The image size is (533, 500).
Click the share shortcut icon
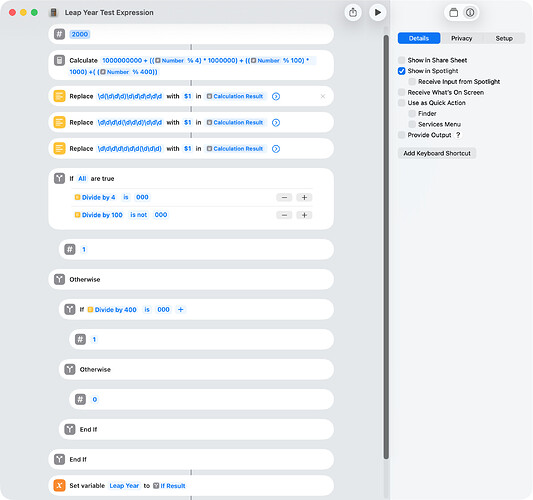pyautogui.click(x=353, y=13)
